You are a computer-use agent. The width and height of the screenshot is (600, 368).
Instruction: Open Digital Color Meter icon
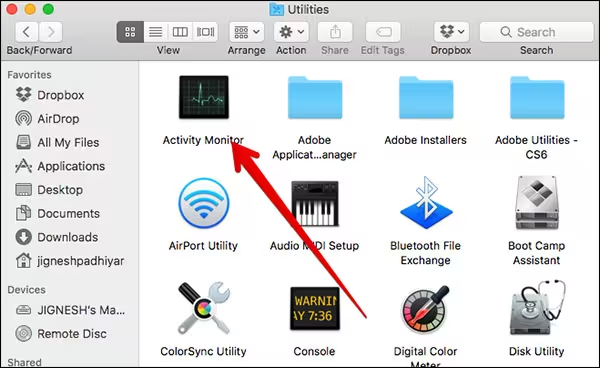coord(426,309)
